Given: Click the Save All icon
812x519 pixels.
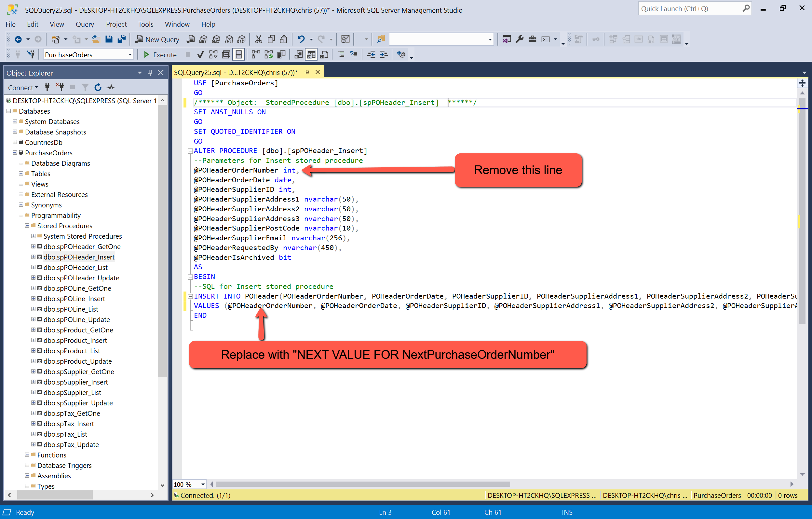Looking at the screenshot, I should (x=121, y=39).
